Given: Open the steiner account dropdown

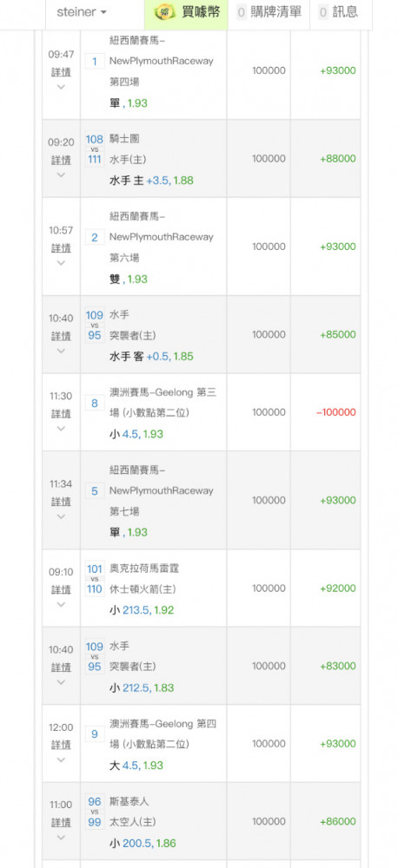Looking at the screenshot, I should [x=82, y=11].
